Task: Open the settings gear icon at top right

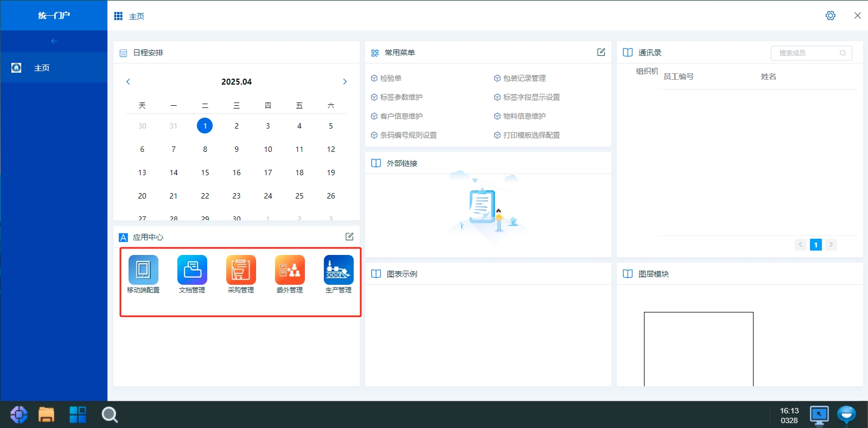Action: (x=831, y=16)
